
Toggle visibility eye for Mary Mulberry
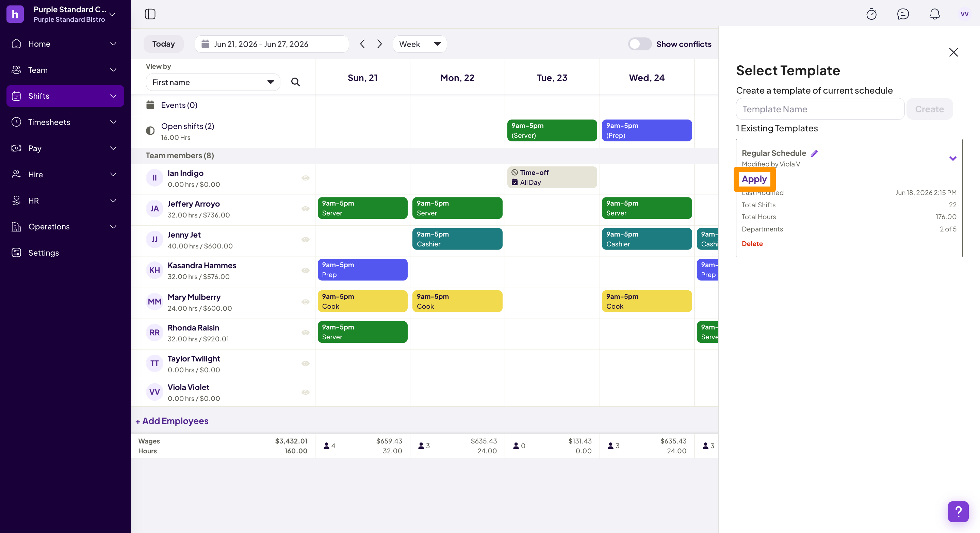click(305, 302)
